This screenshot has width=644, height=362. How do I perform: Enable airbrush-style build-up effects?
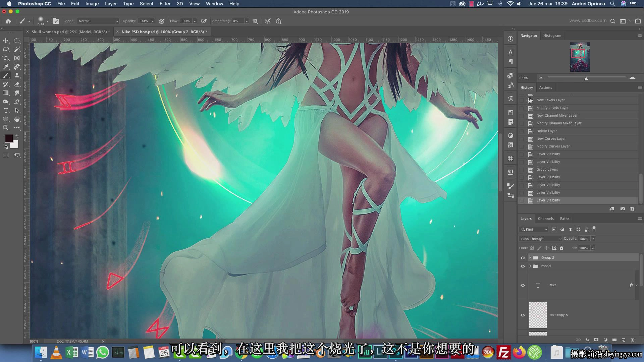point(204,21)
